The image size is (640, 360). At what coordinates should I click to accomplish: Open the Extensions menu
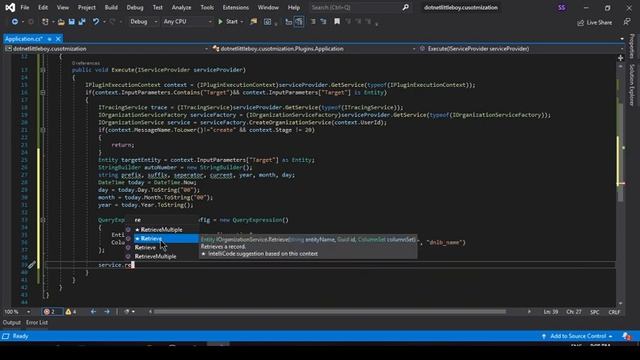click(236, 7)
